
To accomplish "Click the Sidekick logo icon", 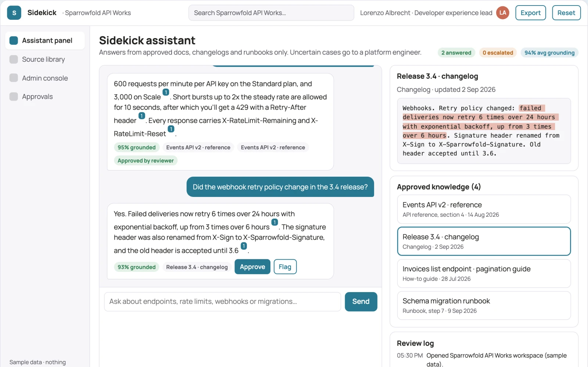I will [14, 13].
